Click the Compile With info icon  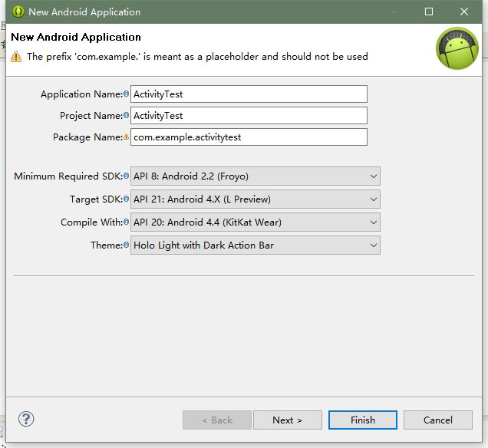coord(126,222)
